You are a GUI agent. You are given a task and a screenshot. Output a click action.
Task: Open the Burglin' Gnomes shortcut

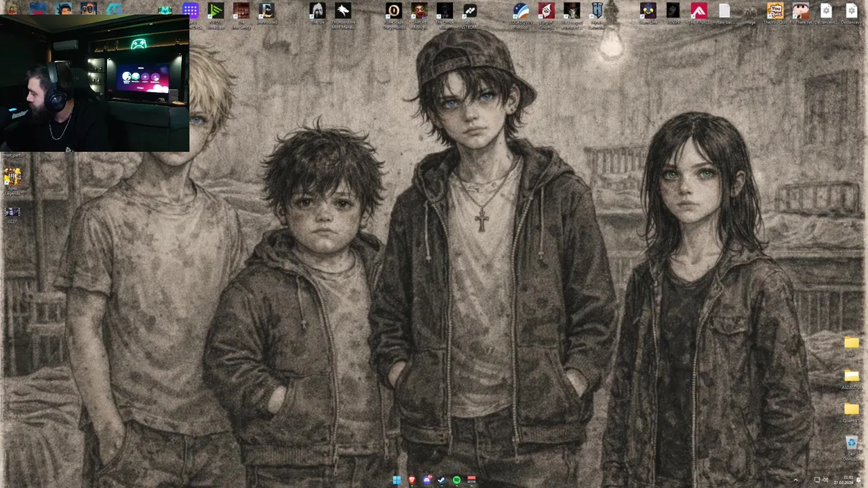(546, 15)
